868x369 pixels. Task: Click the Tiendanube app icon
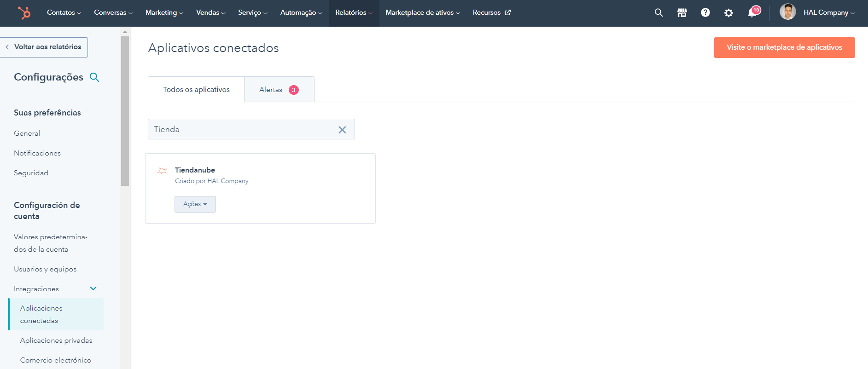click(x=162, y=171)
